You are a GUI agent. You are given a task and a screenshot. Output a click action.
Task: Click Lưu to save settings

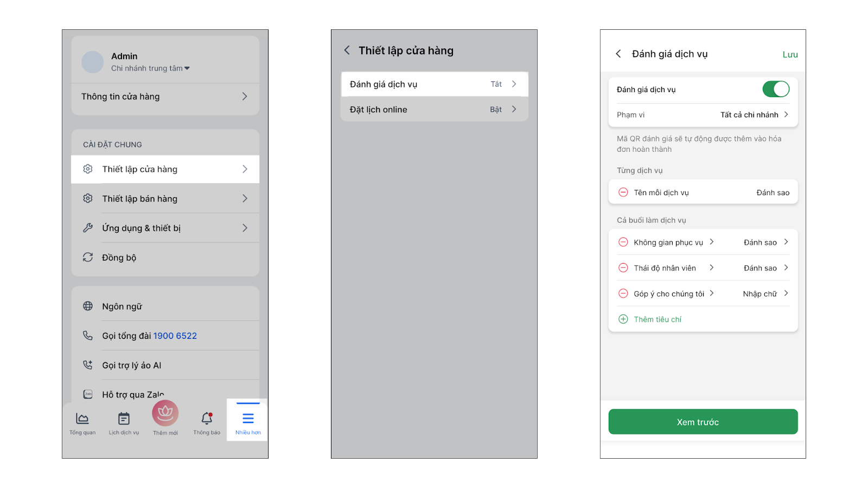click(x=789, y=54)
